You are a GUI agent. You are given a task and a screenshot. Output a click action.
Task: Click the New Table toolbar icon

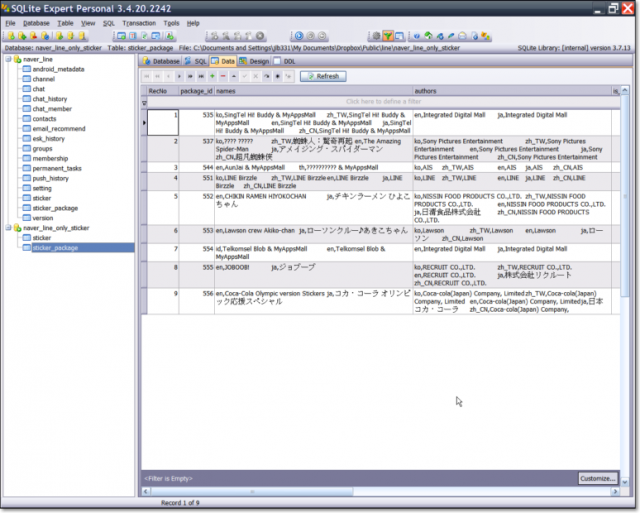[121, 36]
